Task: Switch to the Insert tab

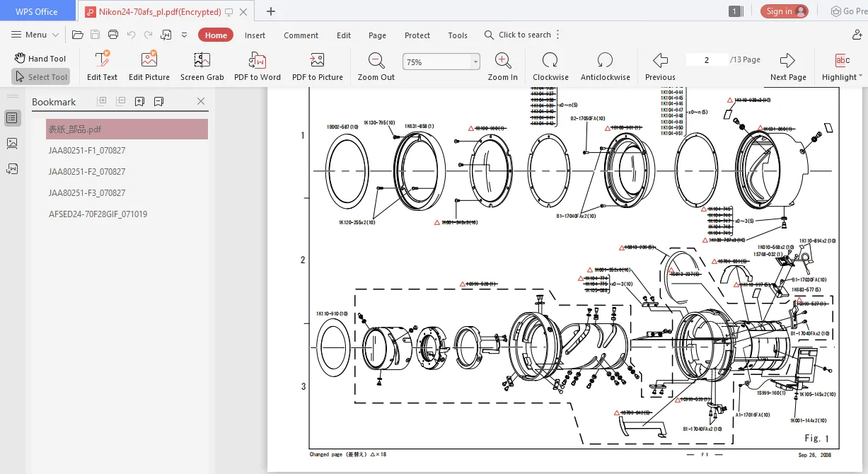Action: (255, 35)
